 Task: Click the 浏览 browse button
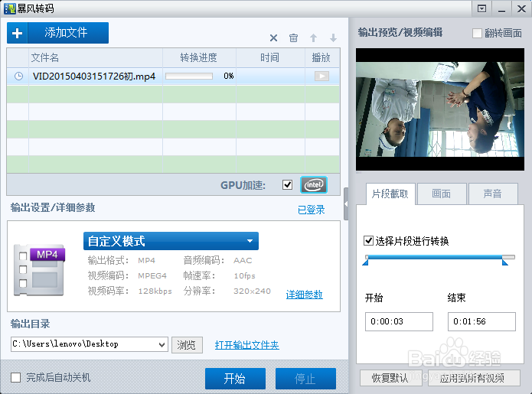pos(187,345)
